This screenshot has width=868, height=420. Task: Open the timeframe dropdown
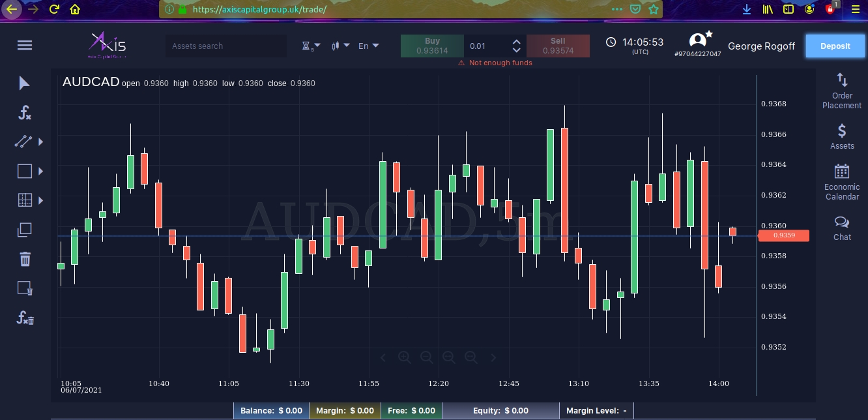point(311,46)
